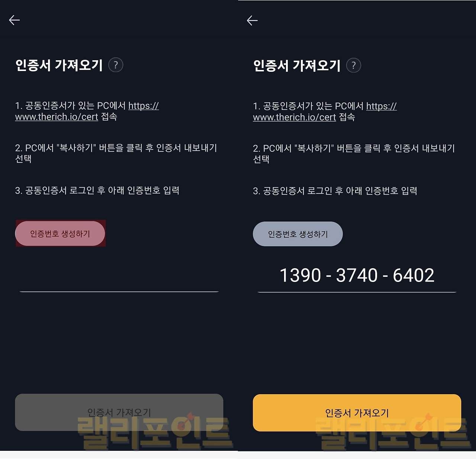Click step 3 인증번호 입력 text on empty-code screen
The image size is (476, 459).
pos(97,190)
